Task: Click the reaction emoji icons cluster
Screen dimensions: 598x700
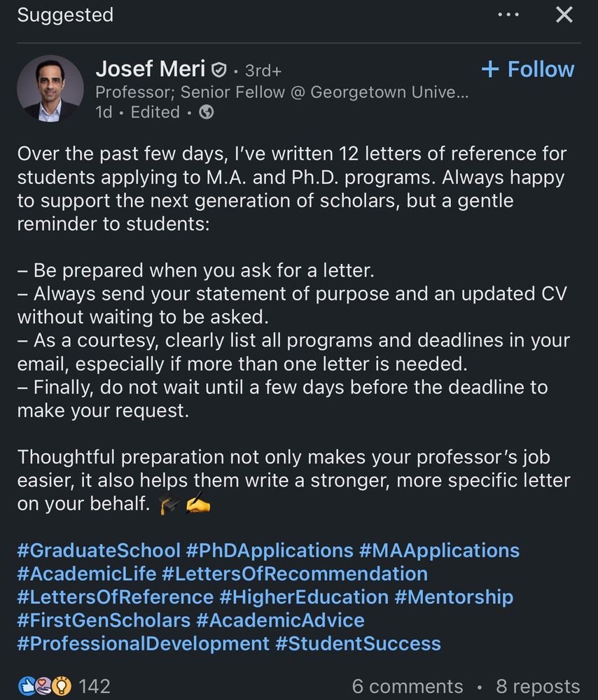Action: [x=44, y=686]
